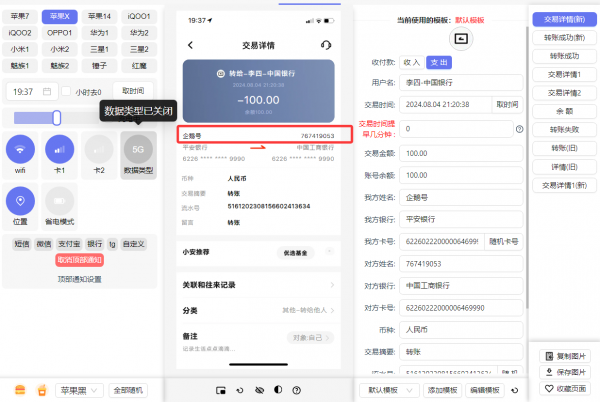Tap the customer service headset icon
The width and height of the screenshot is (600, 402).
[326, 45]
